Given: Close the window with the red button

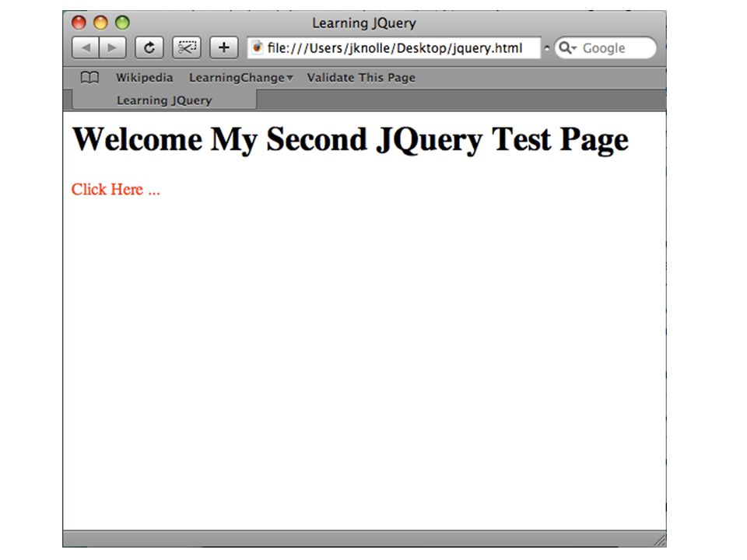Looking at the screenshot, I should (x=79, y=23).
